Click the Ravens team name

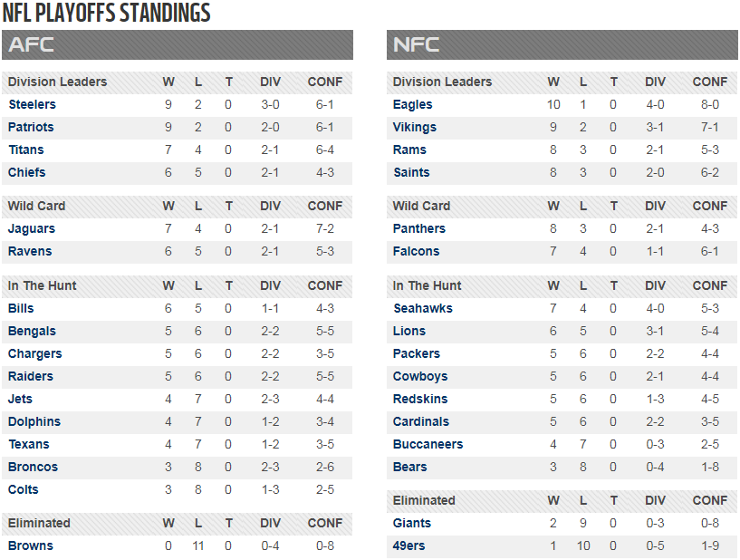pos(30,251)
